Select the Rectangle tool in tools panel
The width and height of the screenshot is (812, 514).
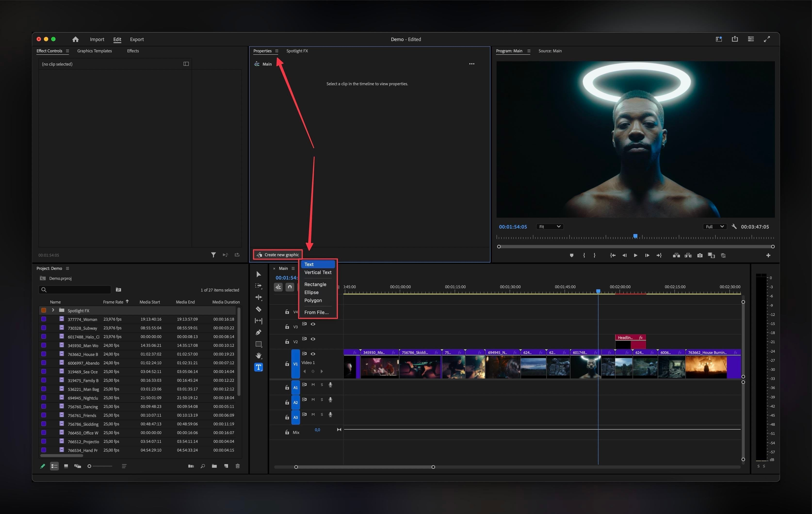(x=259, y=344)
